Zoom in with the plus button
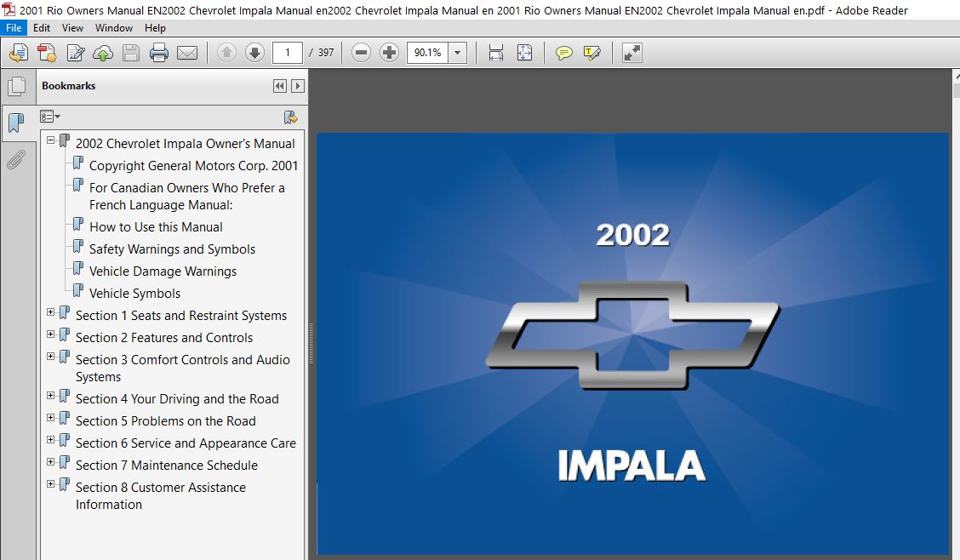 click(390, 53)
